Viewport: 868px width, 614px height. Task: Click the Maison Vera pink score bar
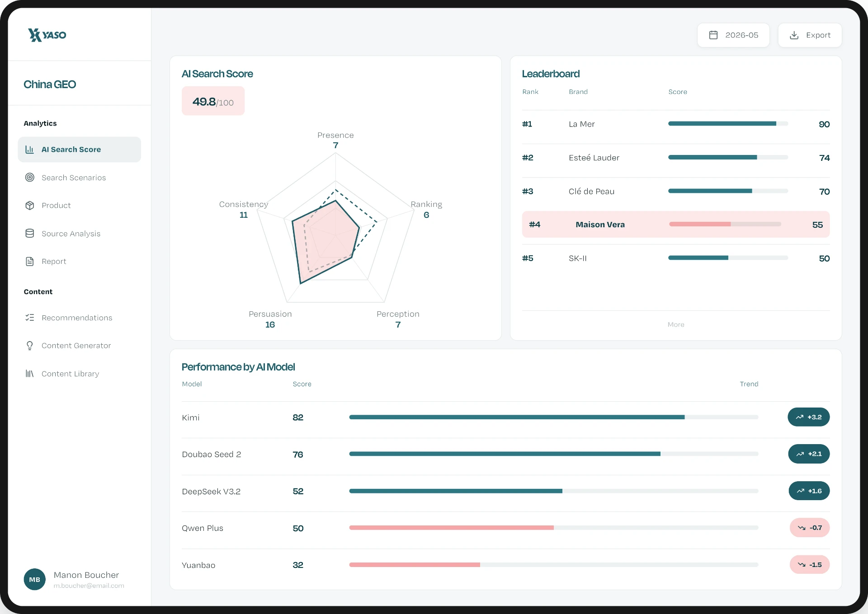click(725, 224)
